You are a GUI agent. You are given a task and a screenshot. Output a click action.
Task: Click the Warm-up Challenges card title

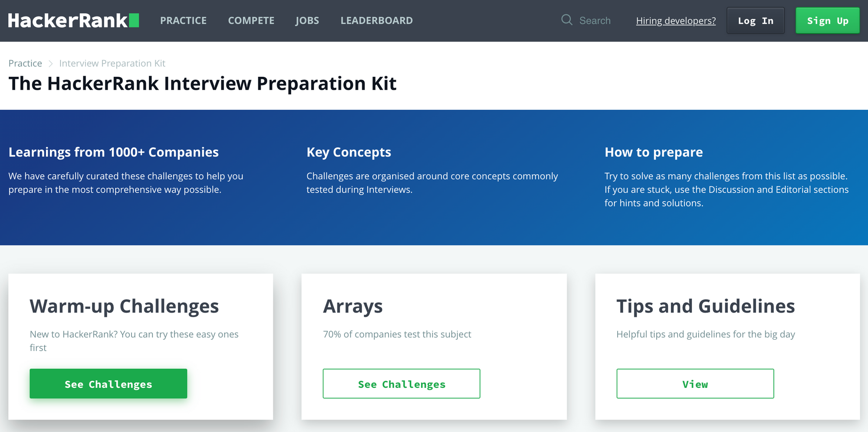124,307
